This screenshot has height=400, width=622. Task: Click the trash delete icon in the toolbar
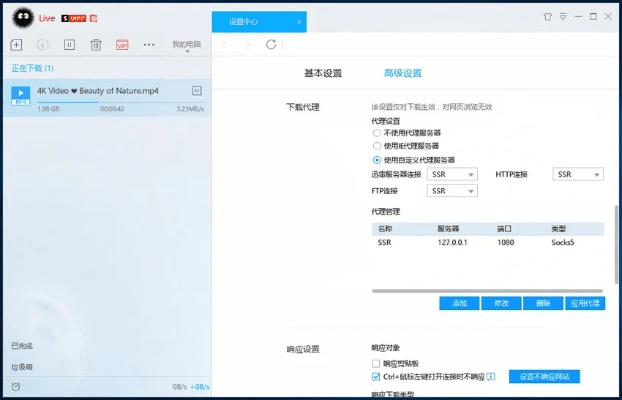coord(96,44)
